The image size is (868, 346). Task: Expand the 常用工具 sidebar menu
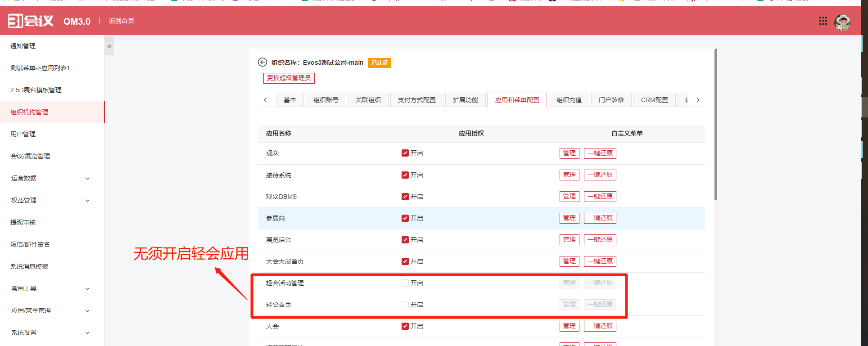52,288
